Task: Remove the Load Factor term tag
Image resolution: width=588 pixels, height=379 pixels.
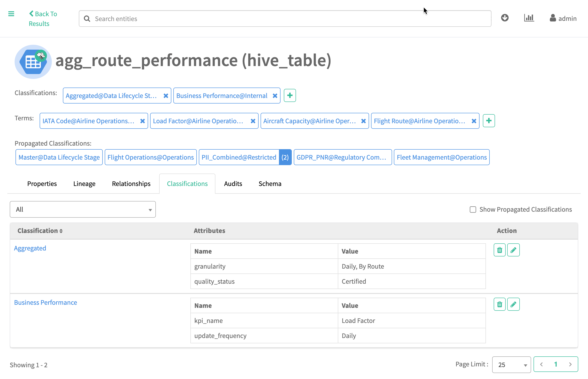Action: tap(253, 121)
